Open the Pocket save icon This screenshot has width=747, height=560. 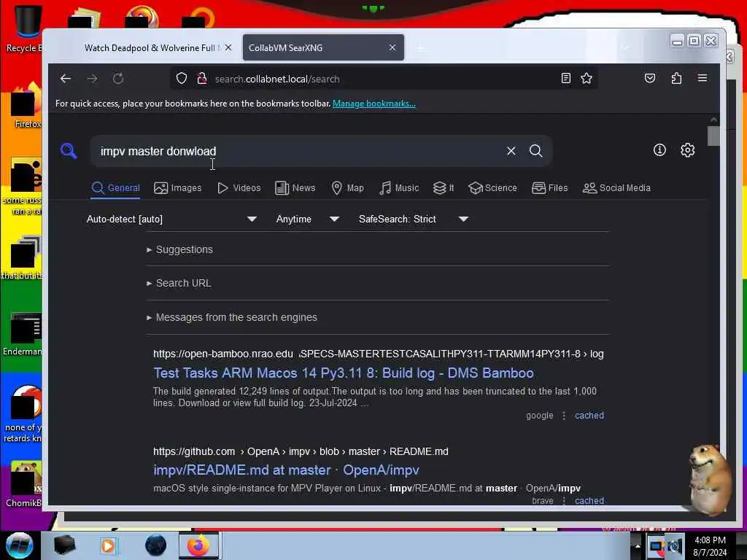pyautogui.click(x=650, y=78)
